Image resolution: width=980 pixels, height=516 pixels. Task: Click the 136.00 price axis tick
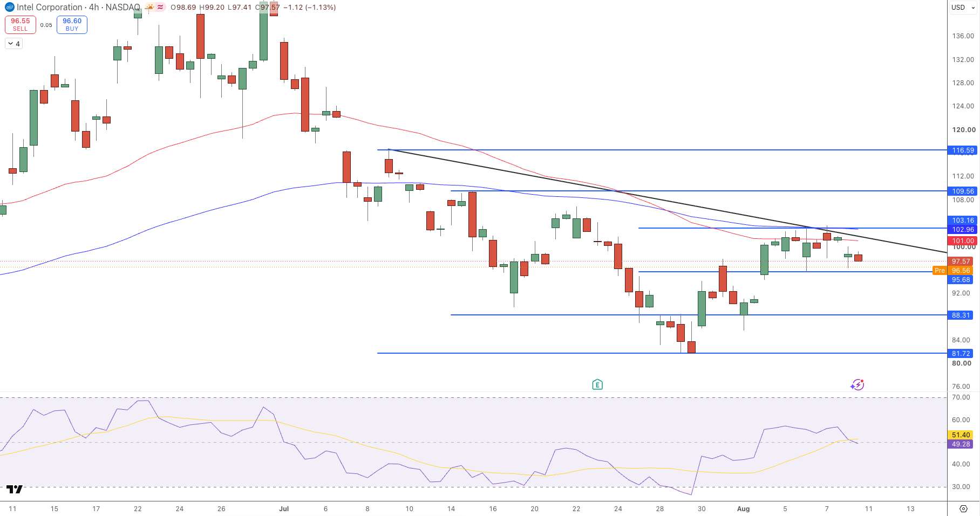coord(963,36)
